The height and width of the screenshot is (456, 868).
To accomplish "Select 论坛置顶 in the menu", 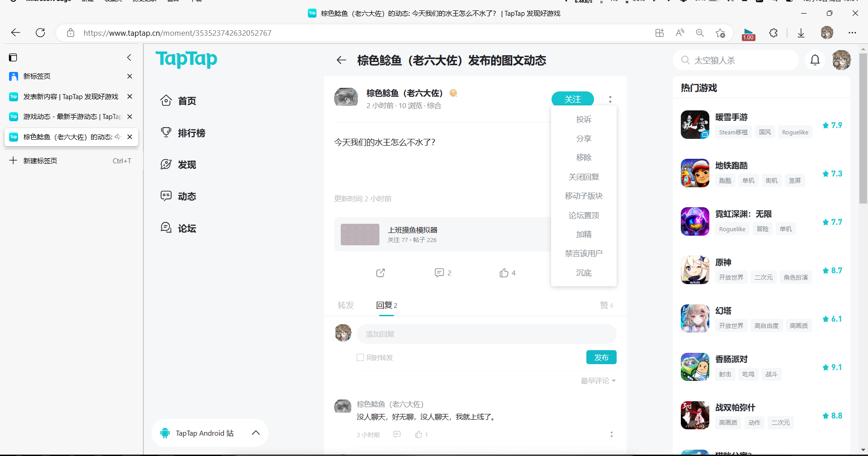I will pos(584,215).
